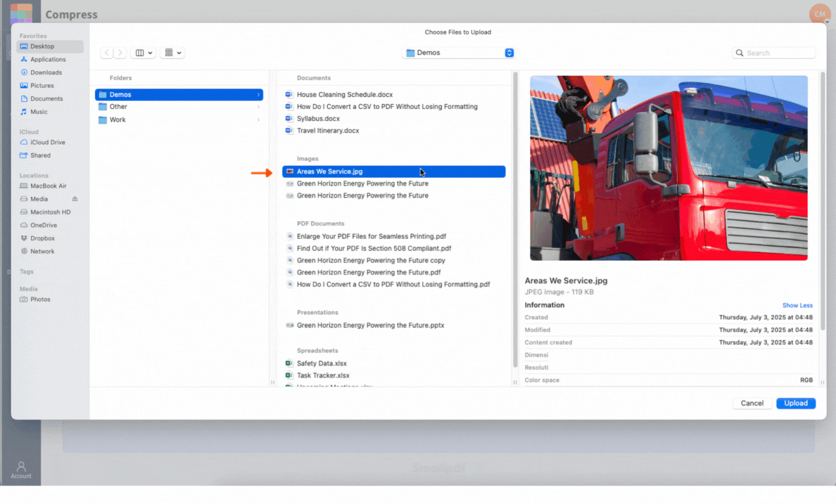Click Show Less in the Information panel

click(798, 305)
